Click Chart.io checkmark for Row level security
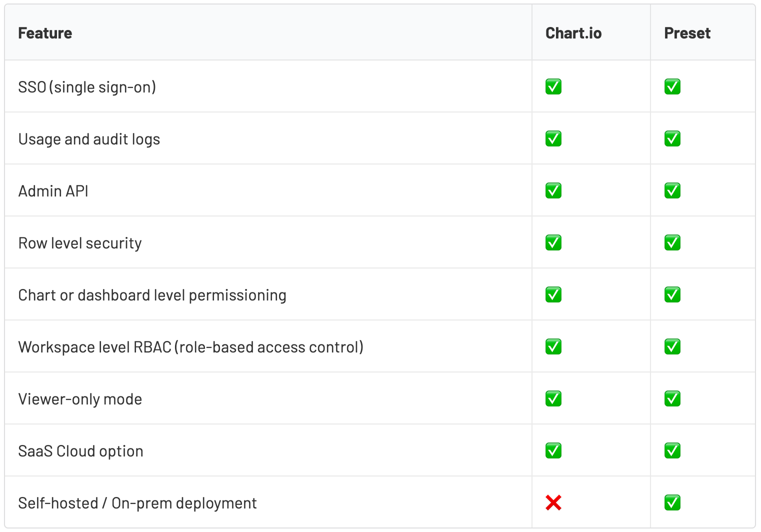Viewport: 761px width, 532px height. 553,242
